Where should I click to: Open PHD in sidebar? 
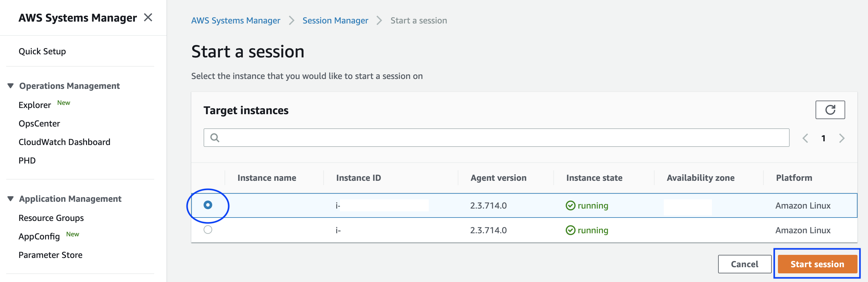[x=27, y=161]
